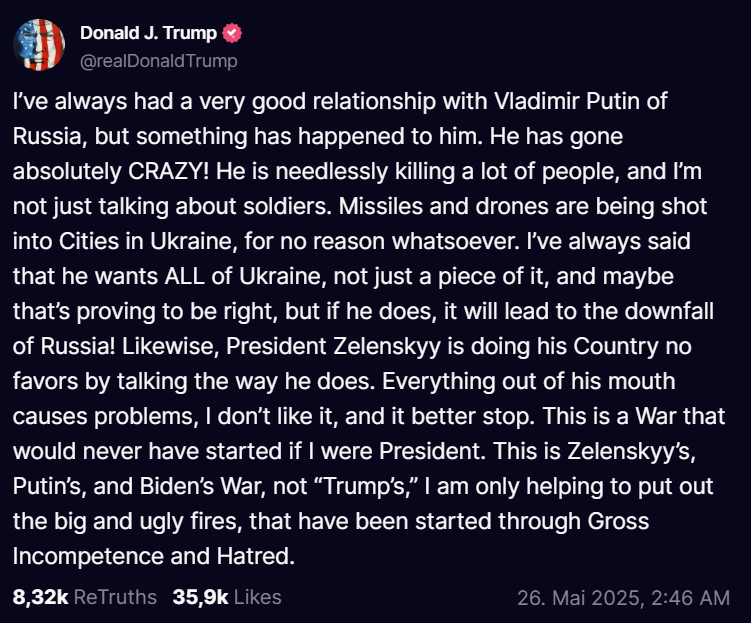This screenshot has width=751, height=623.
Task: Click the Likes label
Action: pos(257,597)
